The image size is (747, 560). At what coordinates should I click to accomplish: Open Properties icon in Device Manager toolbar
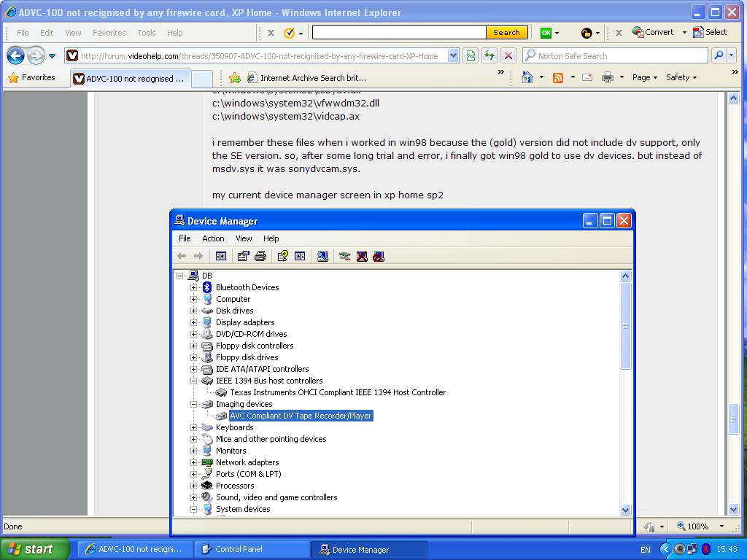(243, 256)
